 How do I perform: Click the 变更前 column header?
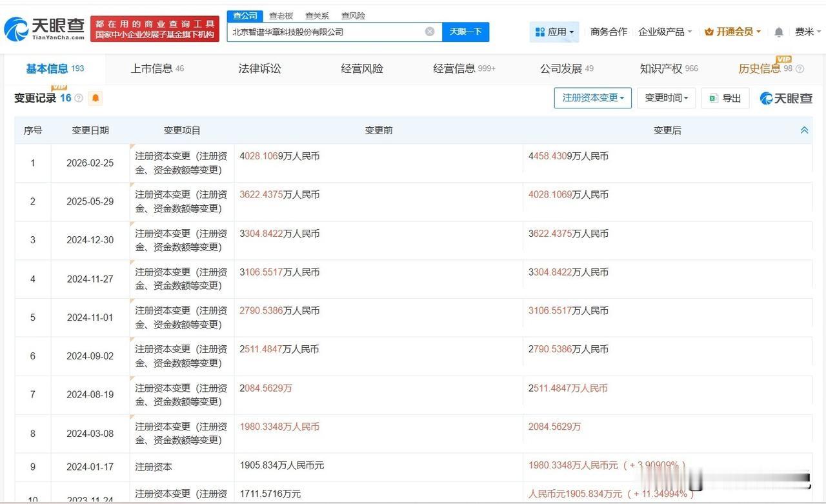pos(379,130)
